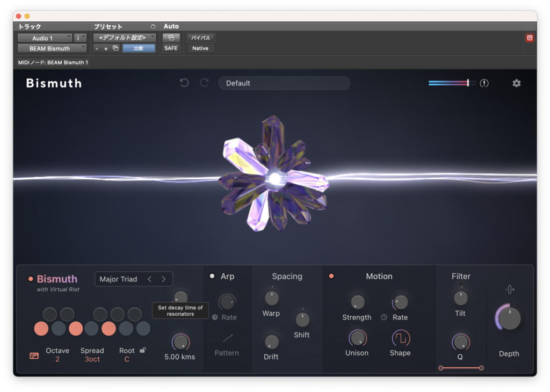The height and width of the screenshot is (392, 550).
Task: Undo the last change in Bismuth
Action: 184,83
